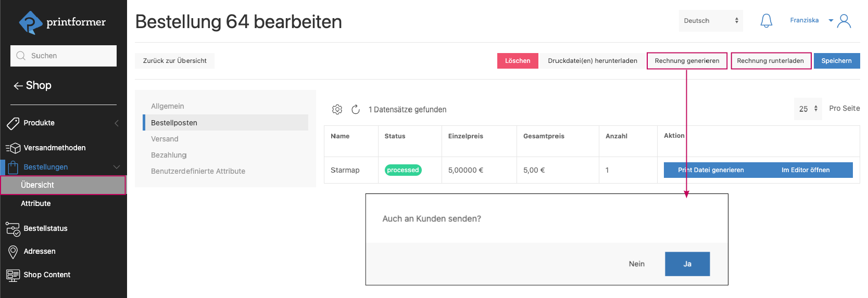
Task: Open Shop Content in sidebar
Action: point(46,275)
